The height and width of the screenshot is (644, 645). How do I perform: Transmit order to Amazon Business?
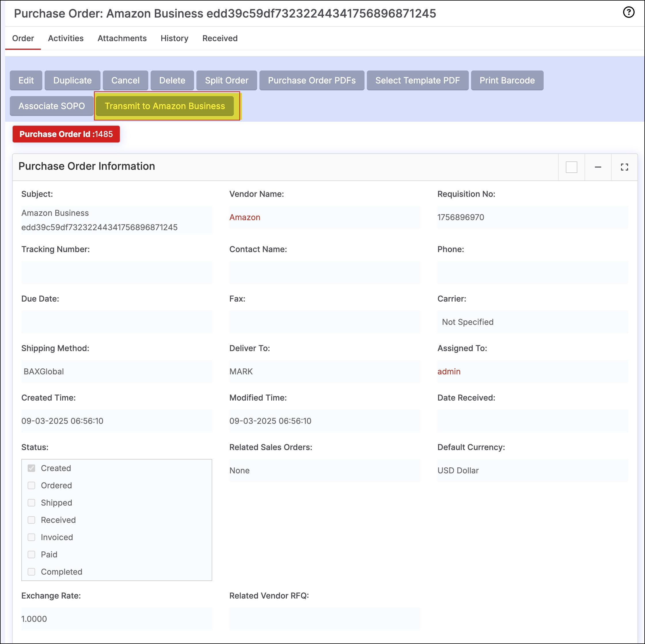pos(165,106)
